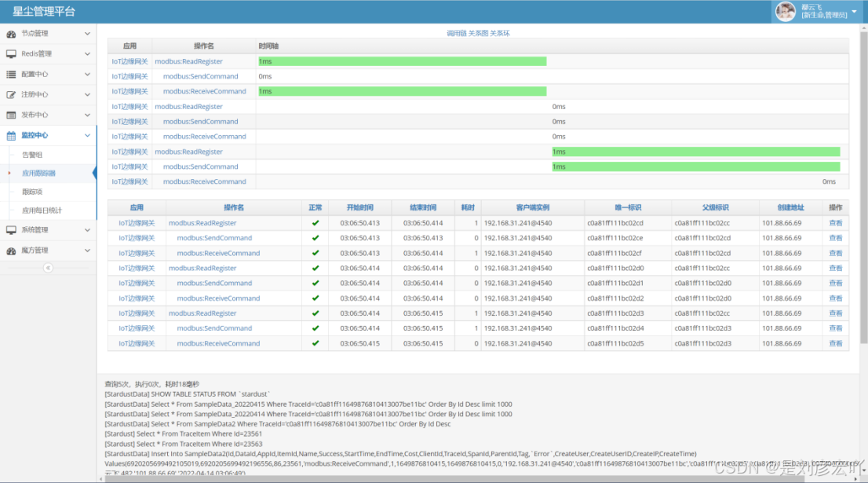868x483 pixels.
Task: Open modbus:ReadRegister link in row c0a81ff111bc02d0
Action: pyautogui.click(x=202, y=268)
